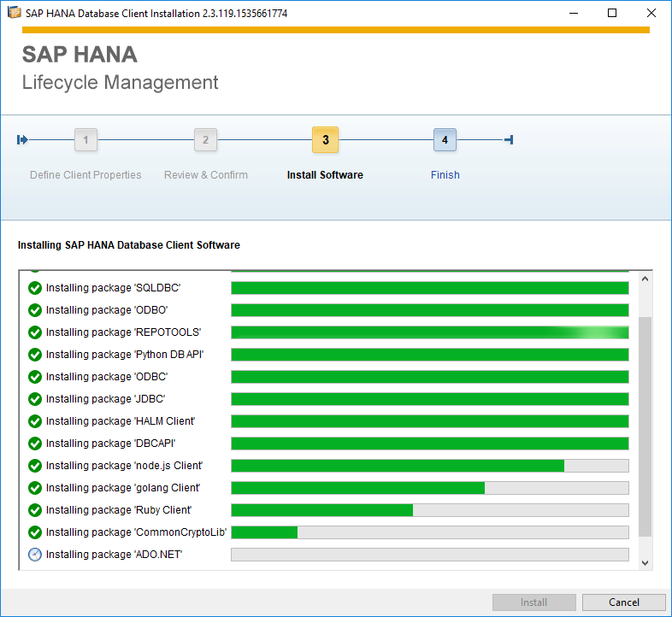This screenshot has height=617, width=672.
Task: Click the disabled Install button
Action: [x=534, y=602]
